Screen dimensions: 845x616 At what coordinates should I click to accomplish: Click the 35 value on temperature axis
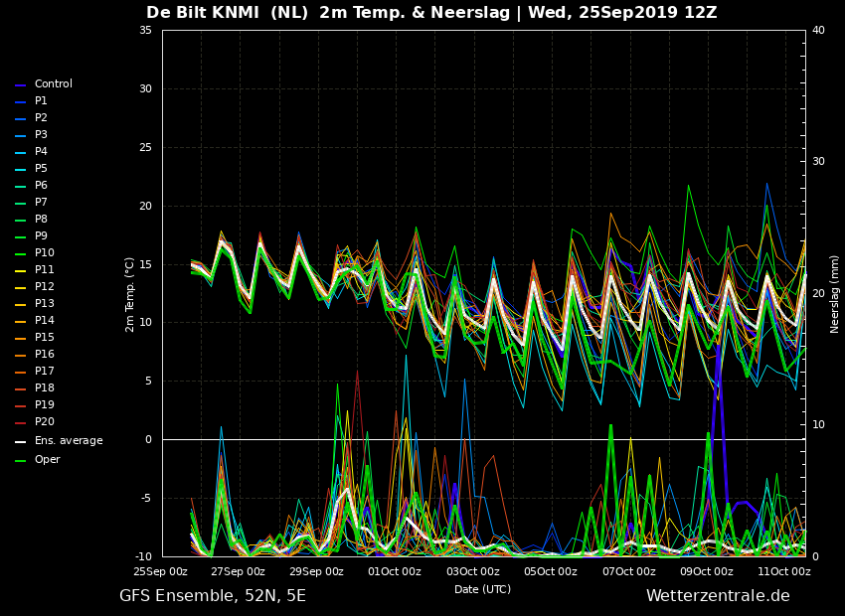click(145, 30)
